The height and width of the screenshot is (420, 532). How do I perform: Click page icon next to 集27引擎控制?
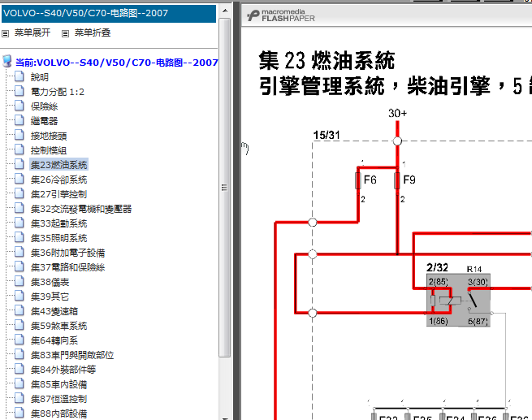coord(19,193)
